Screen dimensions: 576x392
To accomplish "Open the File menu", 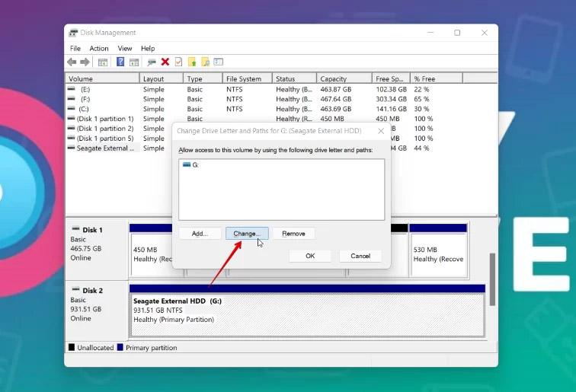I will [x=75, y=49].
